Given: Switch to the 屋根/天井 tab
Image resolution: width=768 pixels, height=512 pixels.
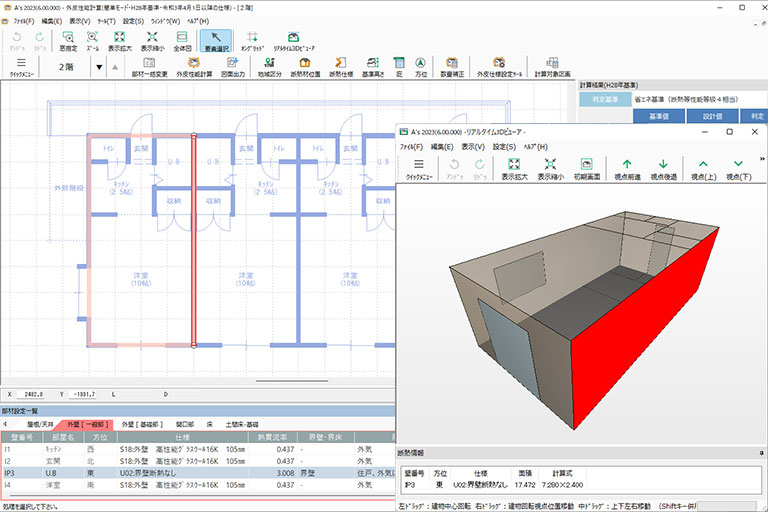Looking at the screenshot, I should pos(40,424).
